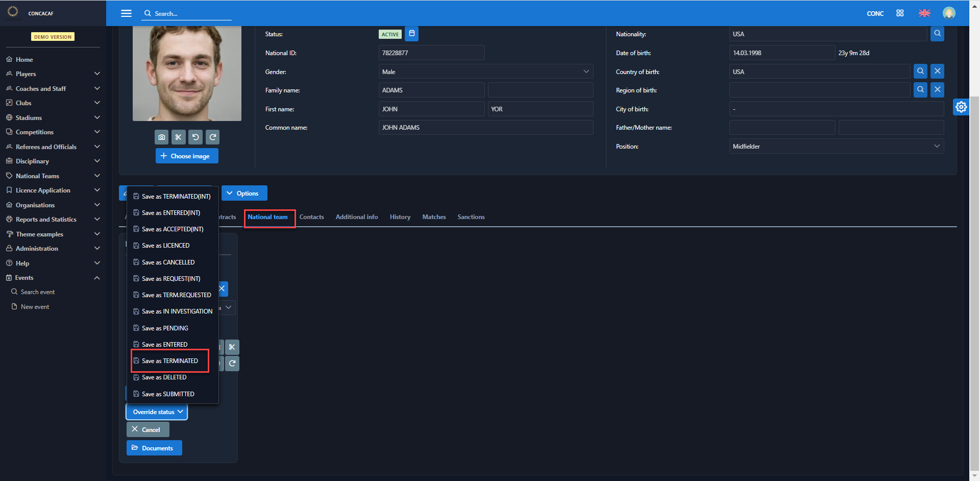
Task: Choose Save as PENDING from the list
Action: pyautogui.click(x=165, y=328)
